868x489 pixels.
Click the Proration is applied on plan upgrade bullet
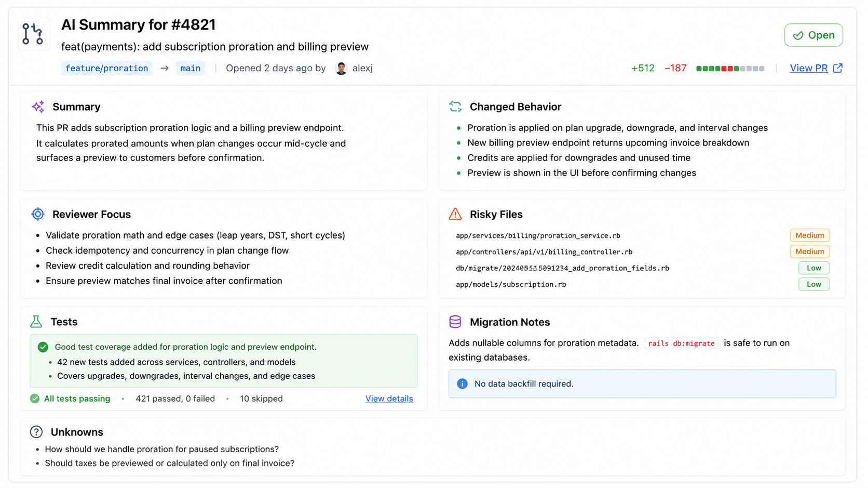pos(617,128)
